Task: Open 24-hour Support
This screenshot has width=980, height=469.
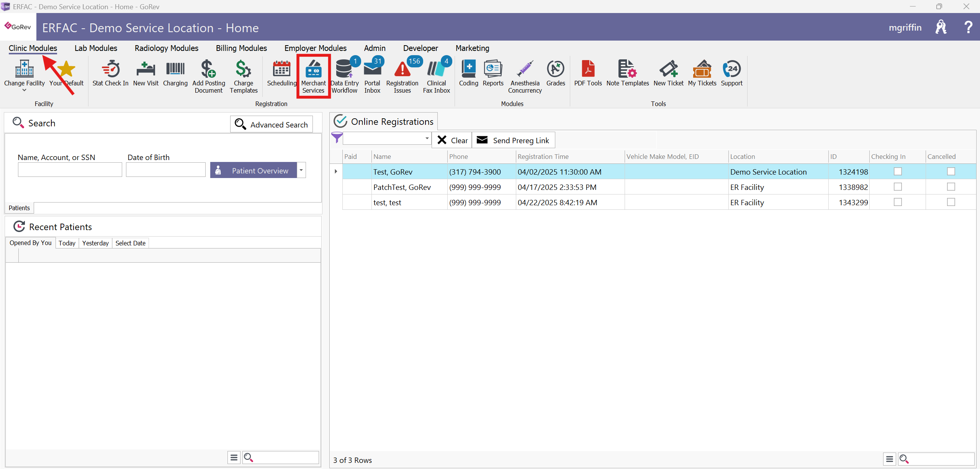Action: coord(731,73)
